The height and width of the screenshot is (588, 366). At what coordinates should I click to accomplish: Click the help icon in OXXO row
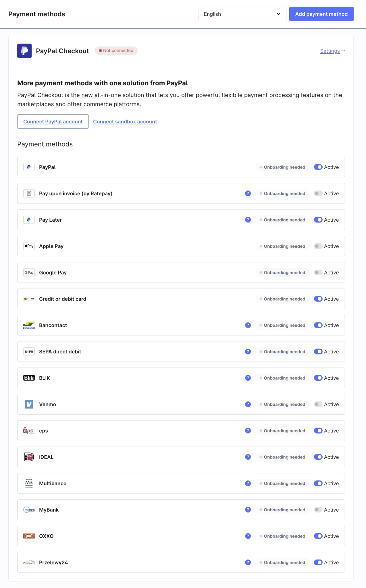[248, 536]
